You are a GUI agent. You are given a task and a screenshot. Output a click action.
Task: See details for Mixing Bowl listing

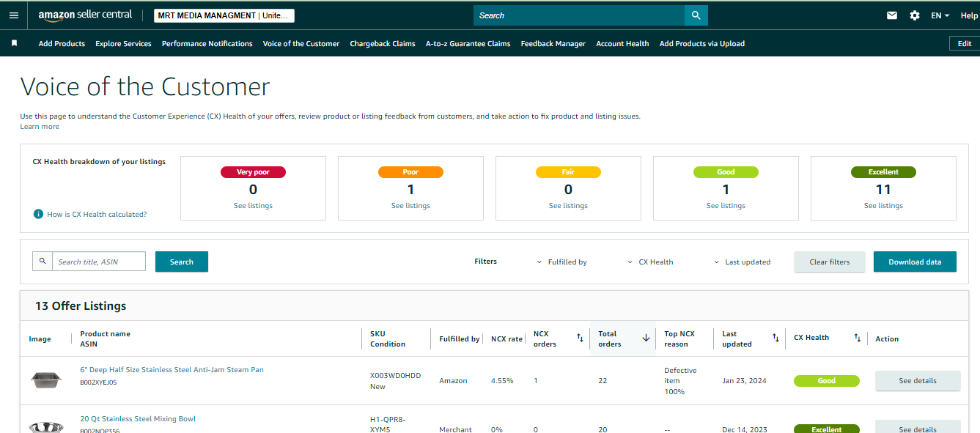click(918, 427)
